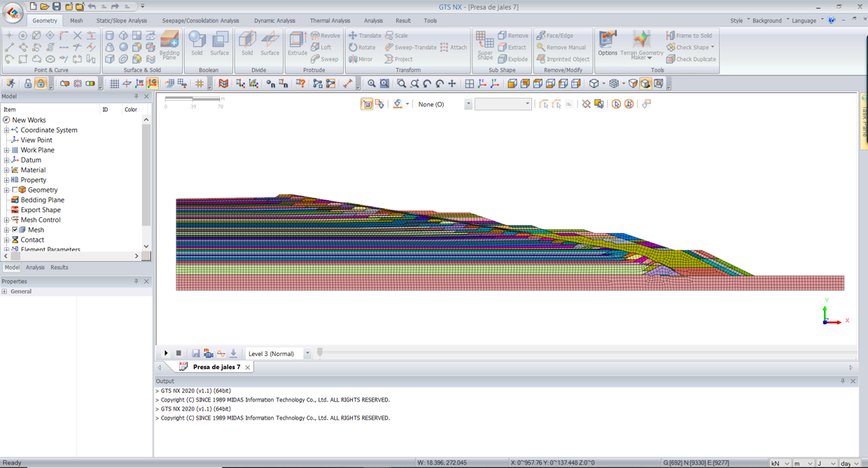The width and height of the screenshot is (868, 468).
Task: Open the Language dropdown menu
Action: (806, 20)
